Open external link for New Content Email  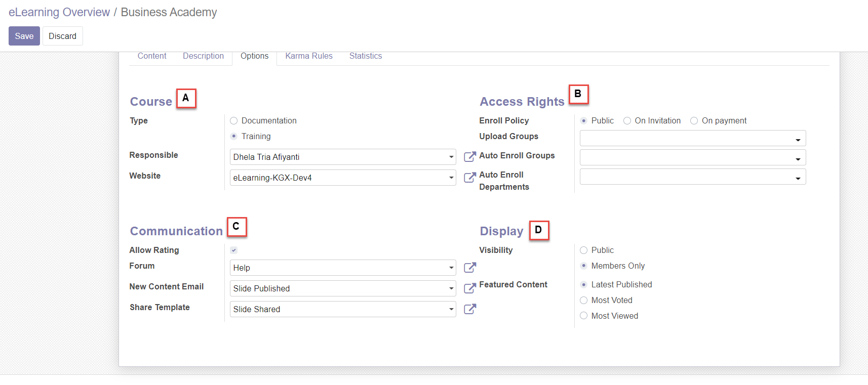pyautogui.click(x=470, y=288)
